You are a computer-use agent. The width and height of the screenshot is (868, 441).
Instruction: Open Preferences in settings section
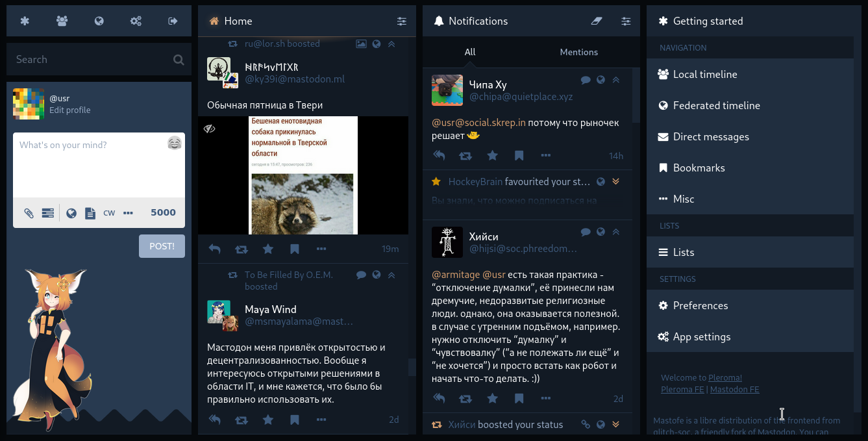tap(750, 305)
